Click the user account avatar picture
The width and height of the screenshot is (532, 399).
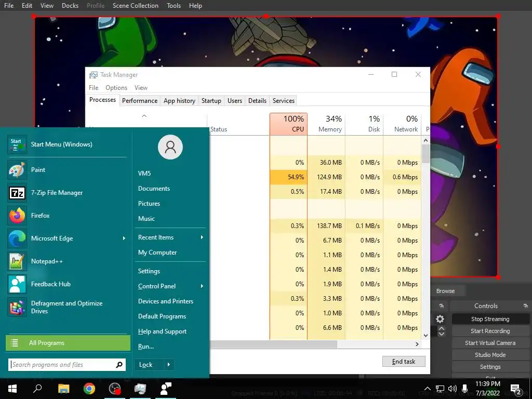pyautogui.click(x=170, y=147)
